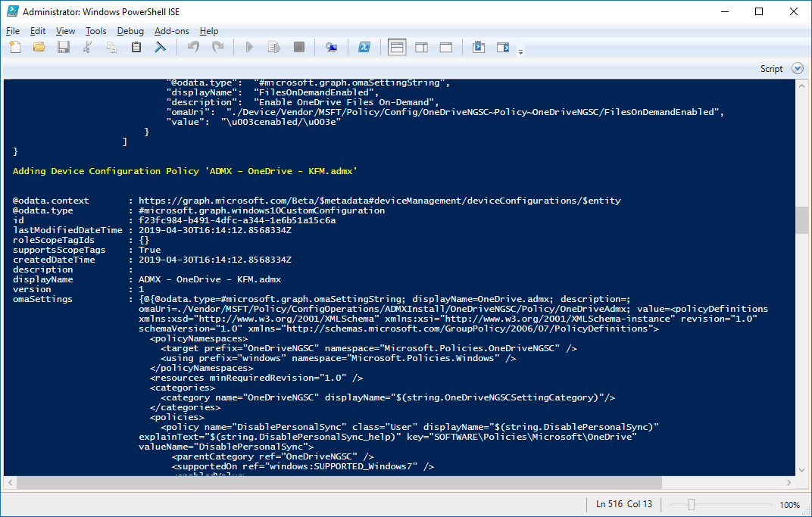Click the vertical scrollbar thumb
The image size is (812, 517).
[x=801, y=220]
